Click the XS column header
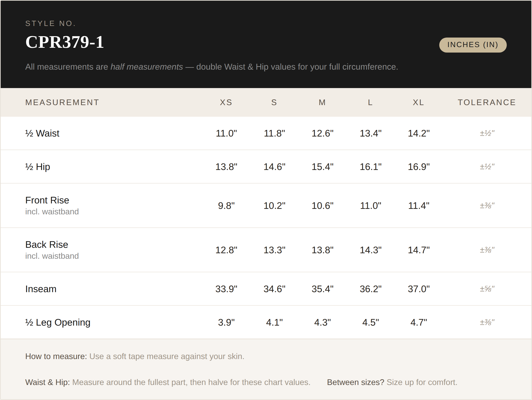 click(x=226, y=102)
